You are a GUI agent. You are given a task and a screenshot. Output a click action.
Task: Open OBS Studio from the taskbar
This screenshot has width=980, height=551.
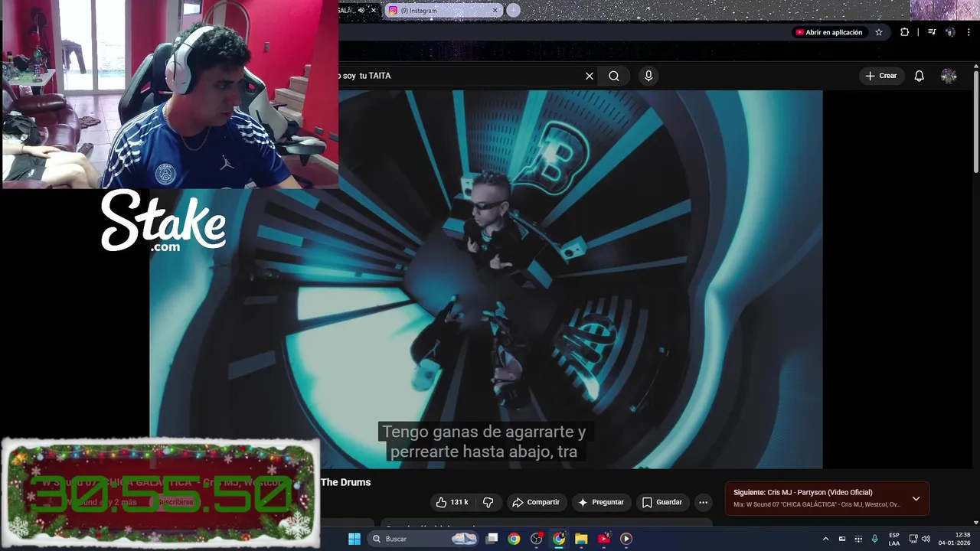point(537,539)
